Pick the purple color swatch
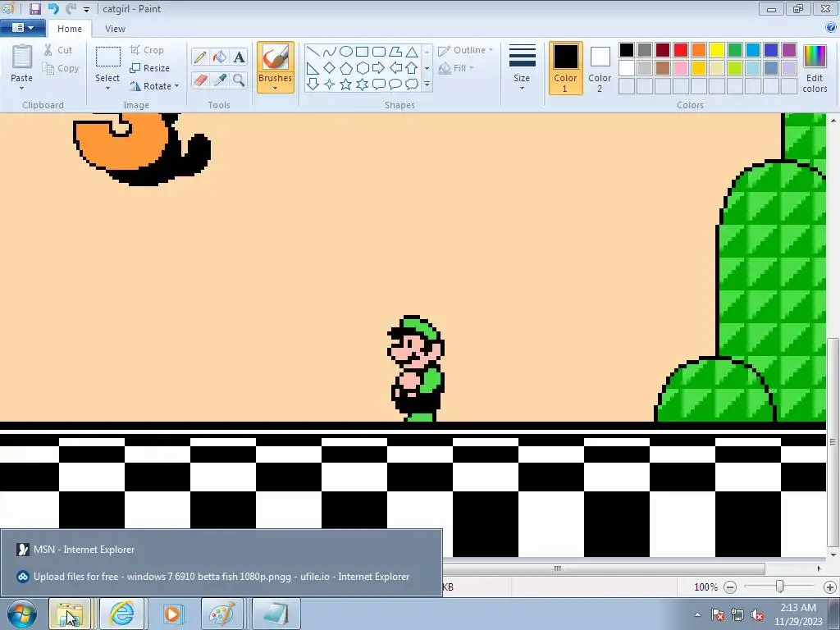840x630 pixels. coord(789,50)
